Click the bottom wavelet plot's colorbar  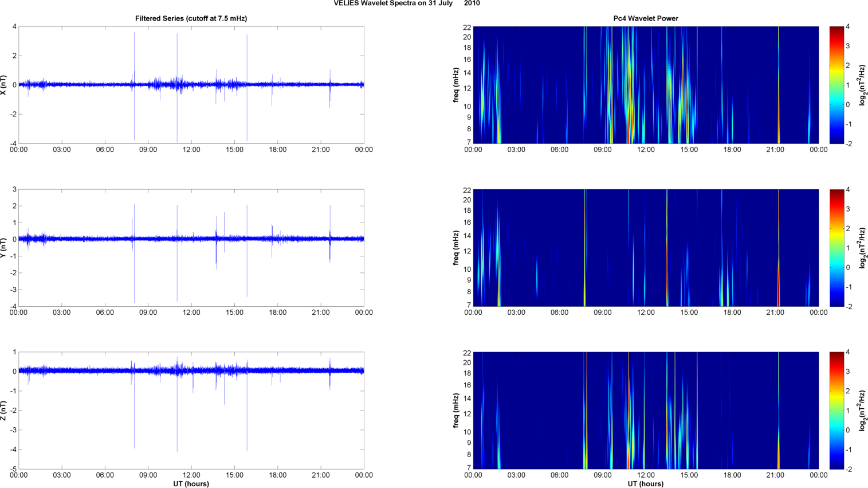(836, 411)
